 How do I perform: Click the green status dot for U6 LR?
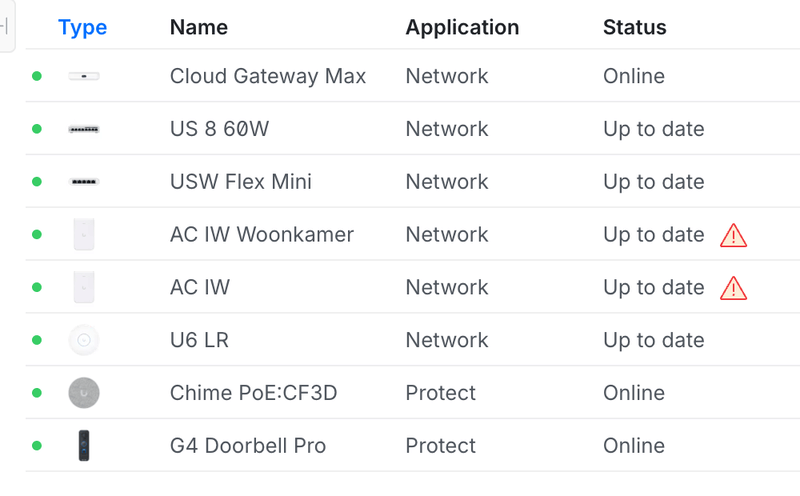tap(37, 340)
